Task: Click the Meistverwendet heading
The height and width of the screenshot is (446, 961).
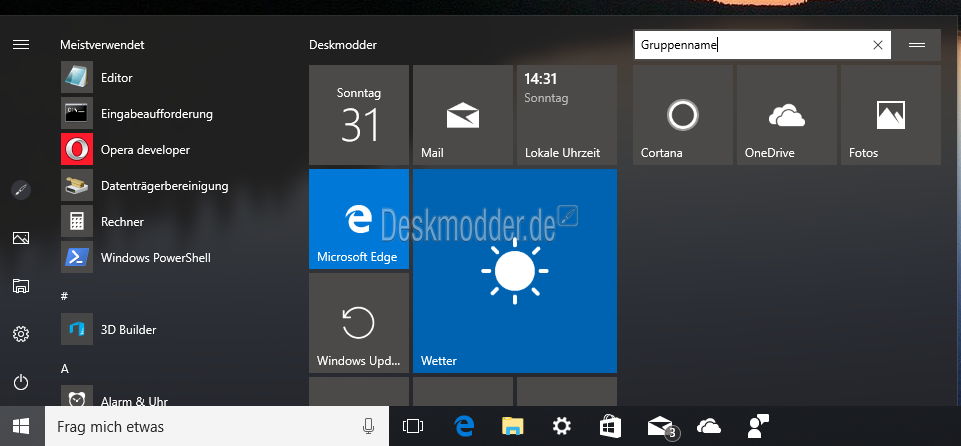Action: (102, 45)
